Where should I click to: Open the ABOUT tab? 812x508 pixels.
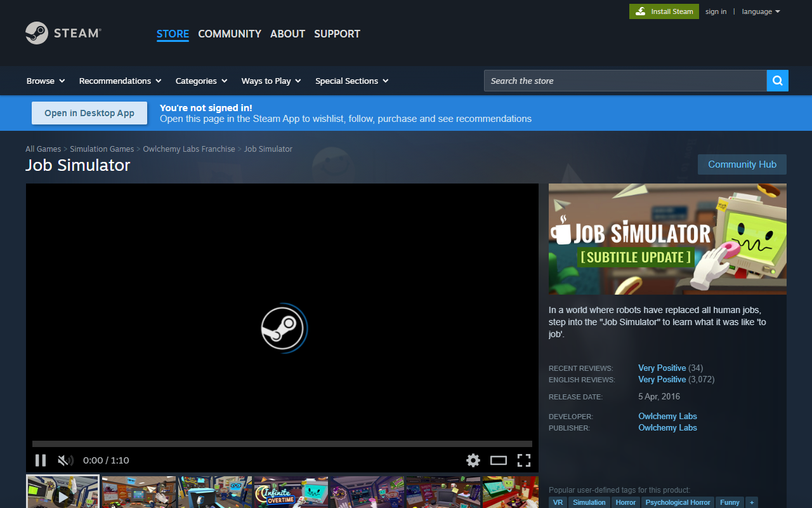(288, 34)
